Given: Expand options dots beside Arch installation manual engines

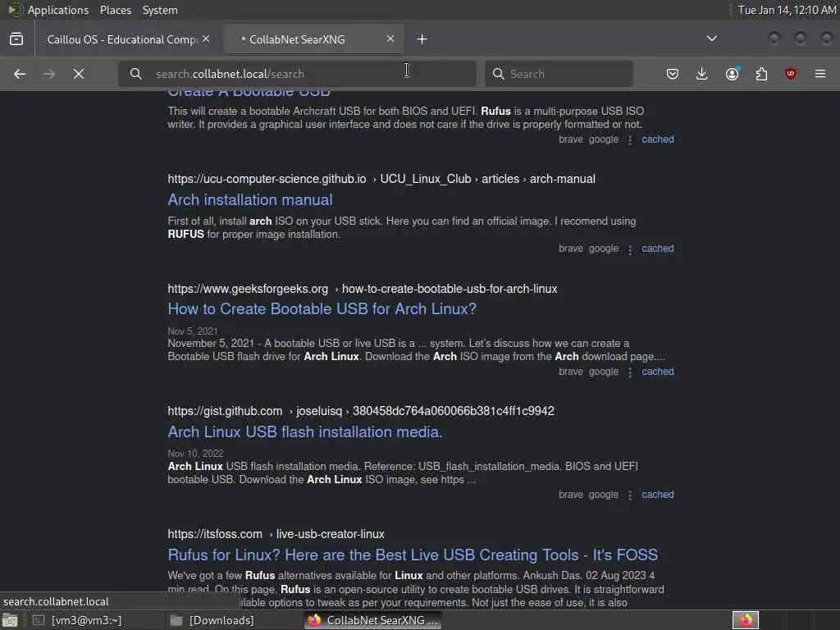Looking at the screenshot, I should click(630, 249).
